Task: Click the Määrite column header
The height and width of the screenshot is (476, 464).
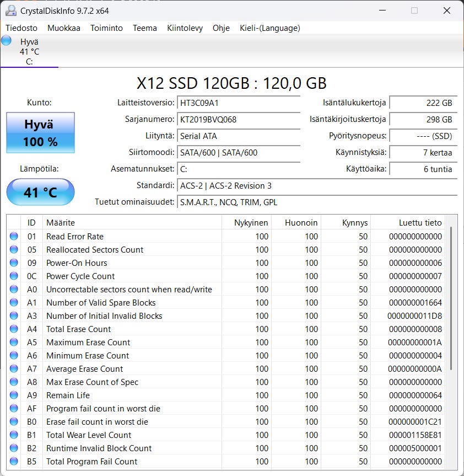Action: point(61,223)
